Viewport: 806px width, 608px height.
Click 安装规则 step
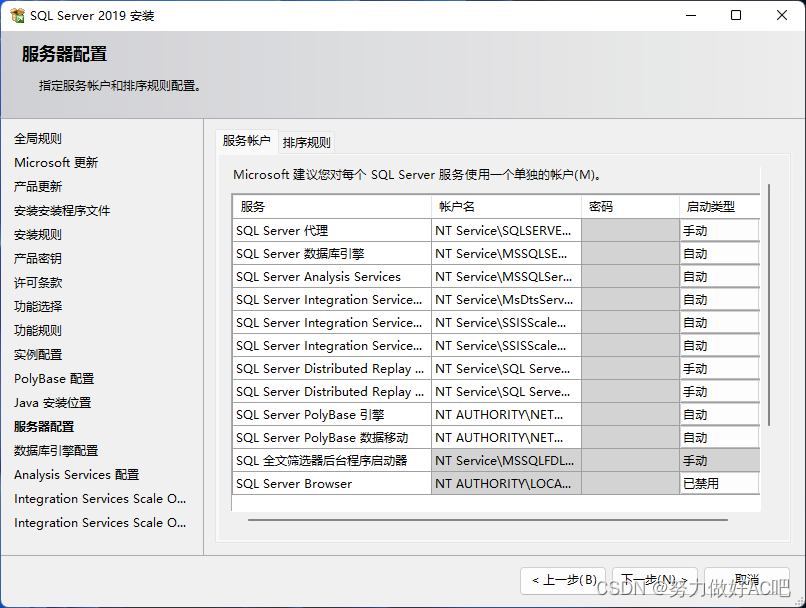tap(38, 235)
